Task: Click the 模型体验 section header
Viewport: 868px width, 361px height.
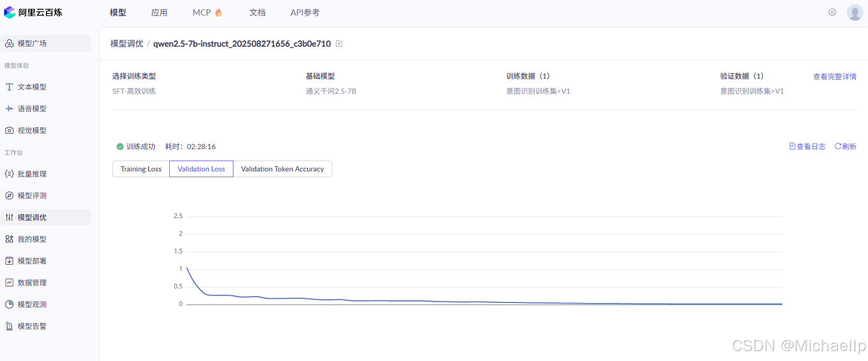Action: [x=17, y=66]
